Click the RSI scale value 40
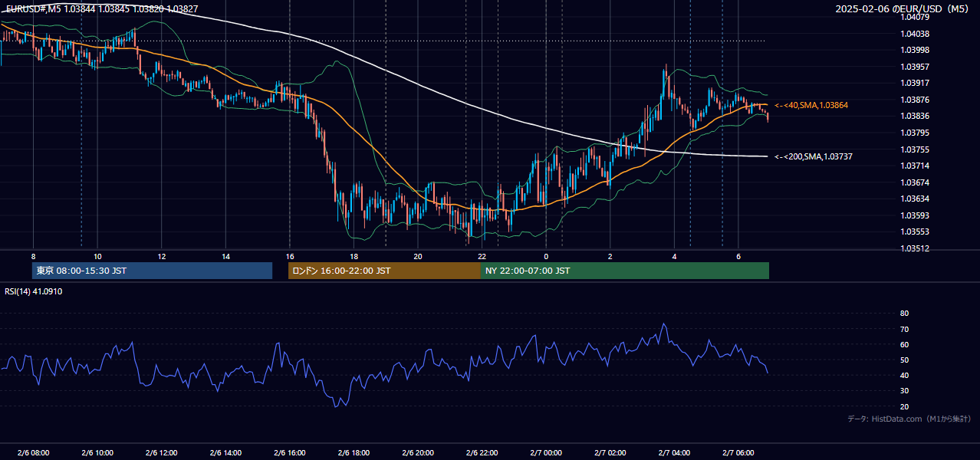 tap(905, 375)
